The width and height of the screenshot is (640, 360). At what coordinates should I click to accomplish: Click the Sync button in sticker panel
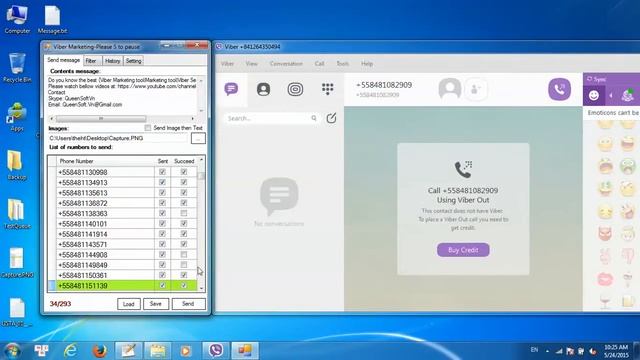(x=597, y=79)
